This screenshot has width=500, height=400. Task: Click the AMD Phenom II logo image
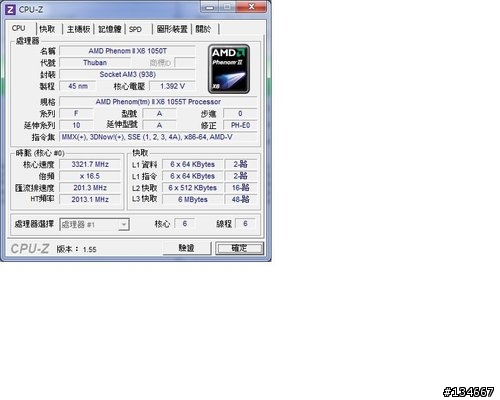pos(229,69)
